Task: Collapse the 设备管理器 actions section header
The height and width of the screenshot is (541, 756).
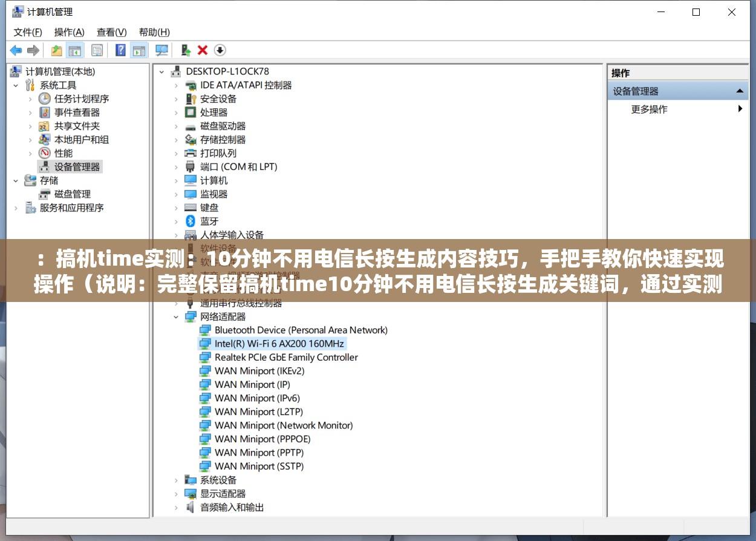Action: point(739,91)
